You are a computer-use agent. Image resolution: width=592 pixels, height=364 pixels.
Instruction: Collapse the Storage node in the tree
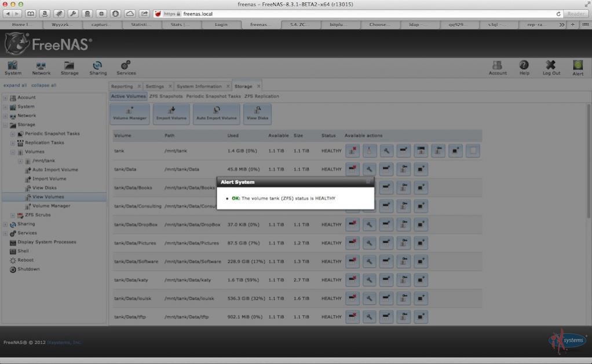pyautogui.click(x=5, y=125)
